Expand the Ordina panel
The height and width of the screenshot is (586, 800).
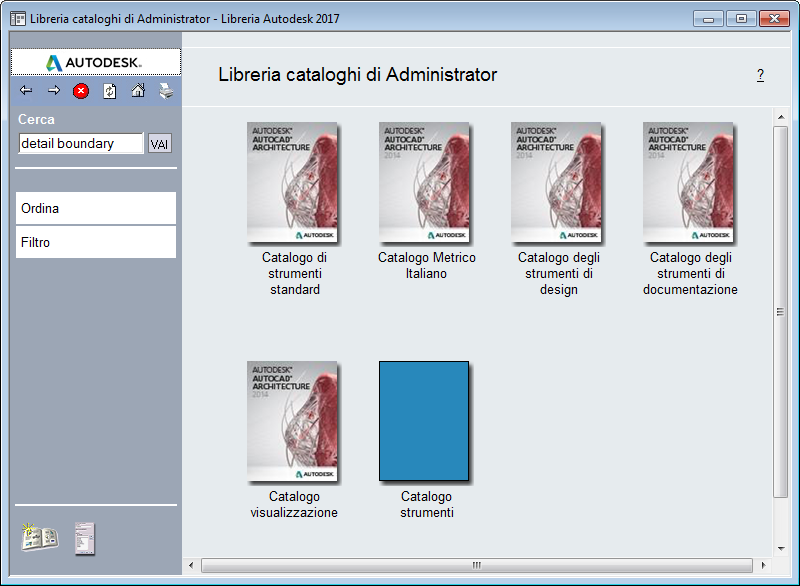click(96, 208)
